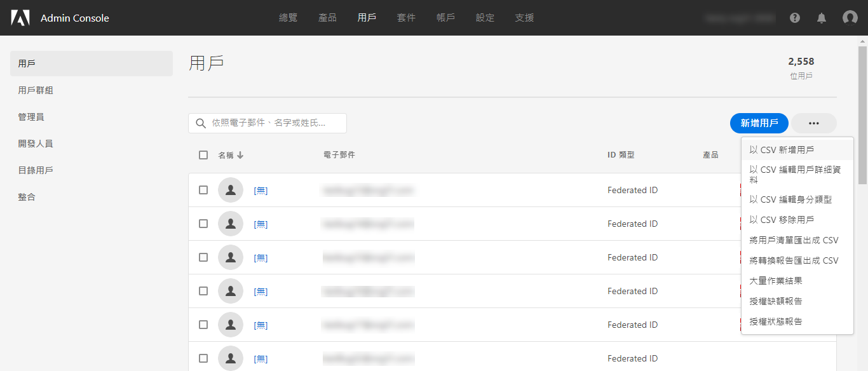Check the third user's row checkbox
This screenshot has width=868, height=371.
pyautogui.click(x=203, y=257)
